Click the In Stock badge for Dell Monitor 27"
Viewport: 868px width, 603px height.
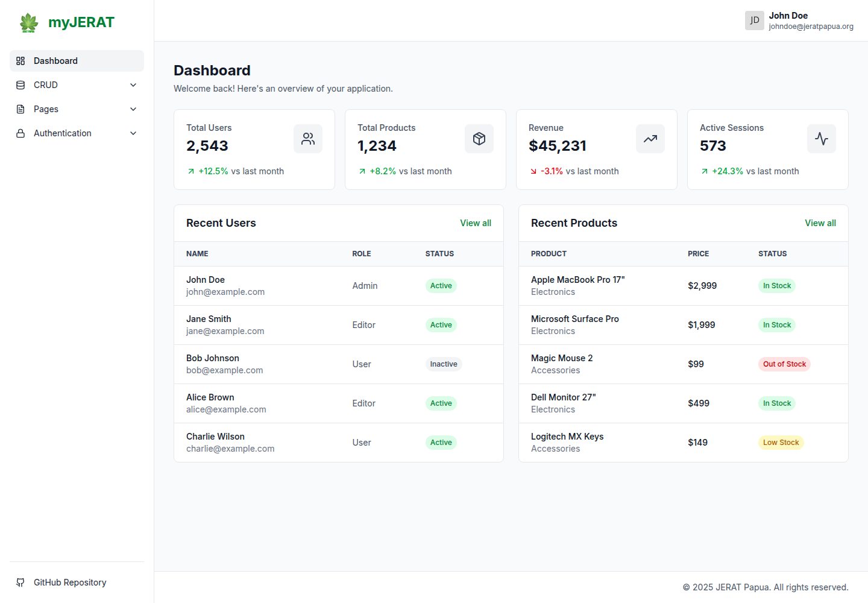(777, 403)
